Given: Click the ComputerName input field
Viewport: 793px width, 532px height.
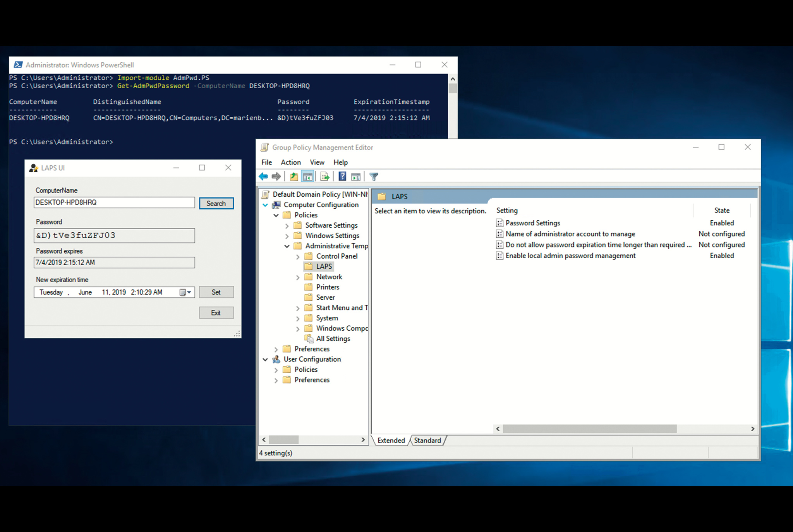Looking at the screenshot, I should click(114, 203).
